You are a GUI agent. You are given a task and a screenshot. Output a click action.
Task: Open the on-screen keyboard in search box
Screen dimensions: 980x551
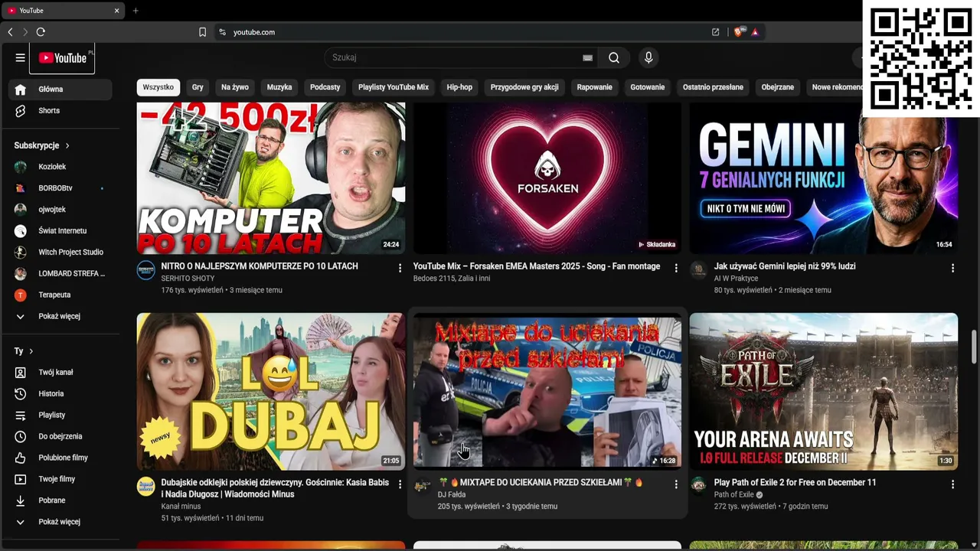click(587, 57)
